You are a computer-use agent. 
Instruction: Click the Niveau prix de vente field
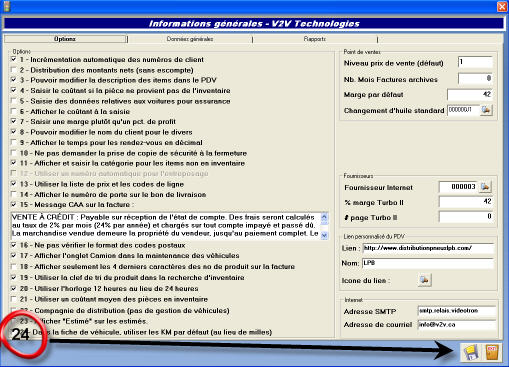coord(475,62)
